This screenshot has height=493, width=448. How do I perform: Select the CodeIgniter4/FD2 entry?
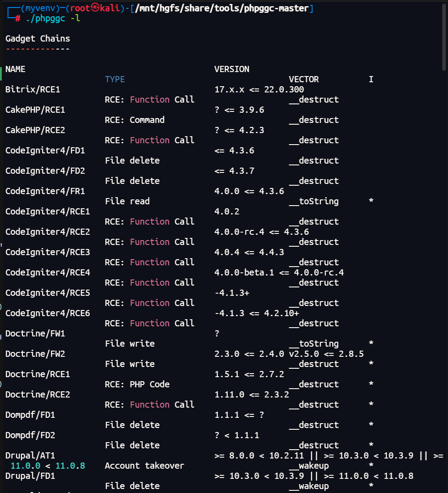click(45, 171)
